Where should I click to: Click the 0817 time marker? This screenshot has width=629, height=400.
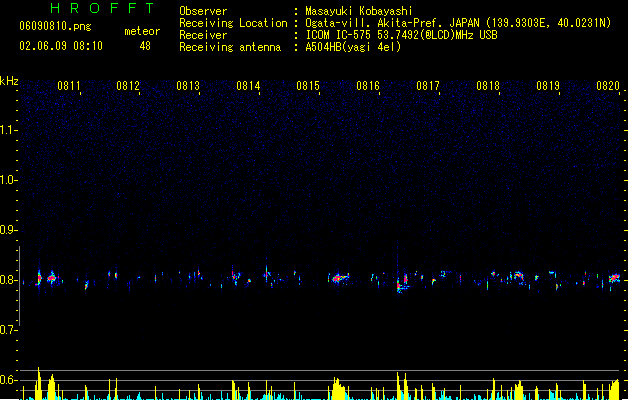pyautogui.click(x=428, y=86)
